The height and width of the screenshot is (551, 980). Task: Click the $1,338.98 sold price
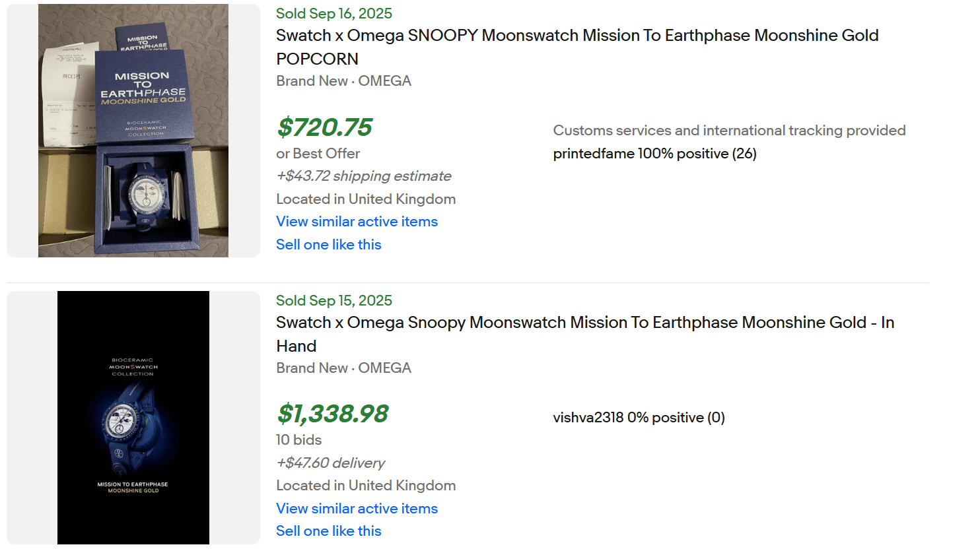[332, 414]
